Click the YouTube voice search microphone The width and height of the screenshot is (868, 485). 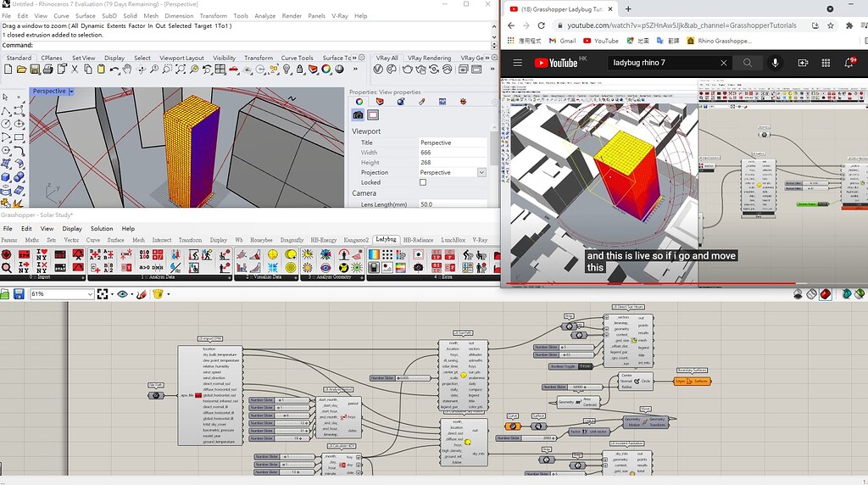pos(775,63)
